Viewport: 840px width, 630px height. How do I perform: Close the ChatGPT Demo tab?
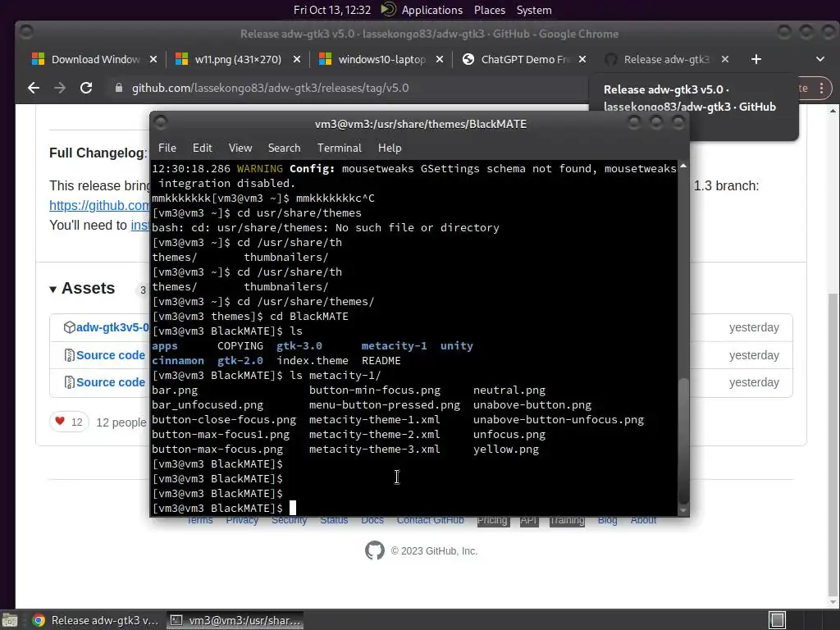tap(582, 59)
